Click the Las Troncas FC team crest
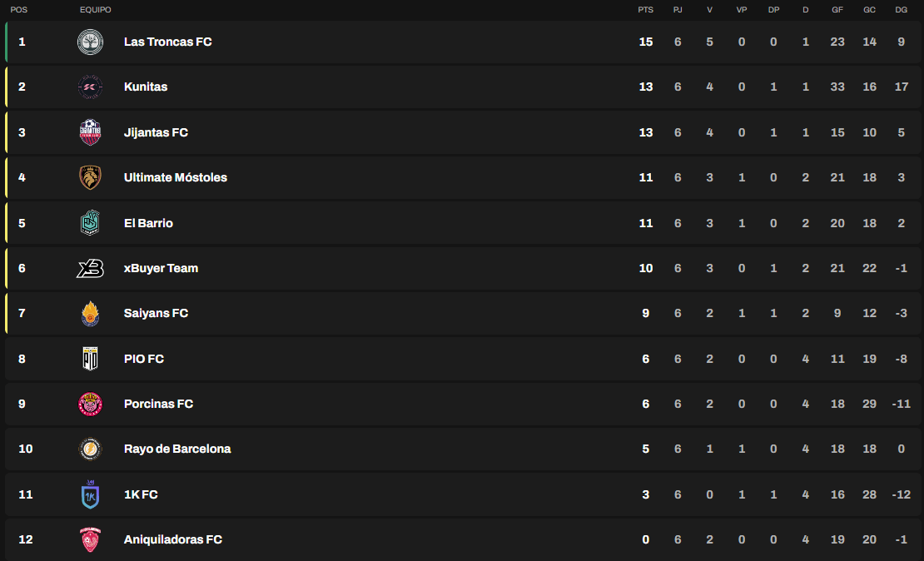 pyautogui.click(x=90, y=42)
